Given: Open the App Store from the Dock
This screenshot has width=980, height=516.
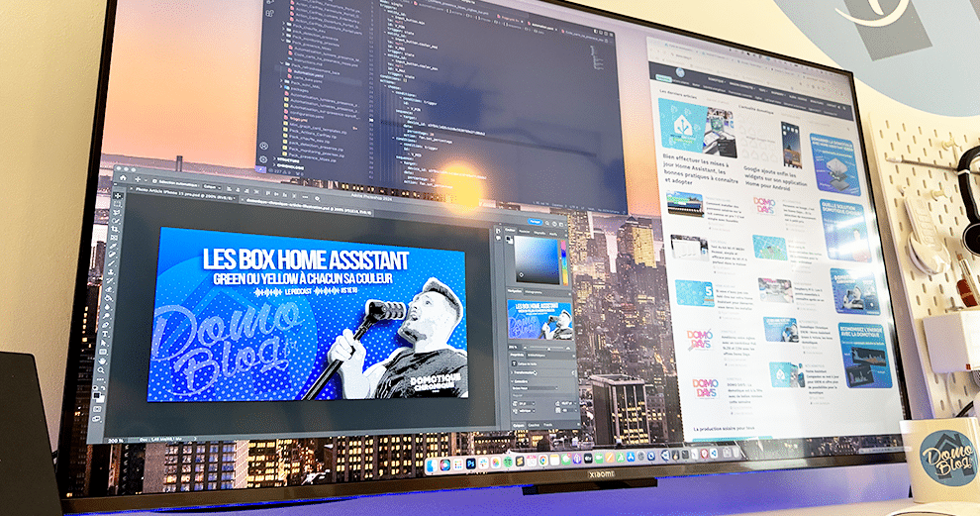Looking at the screenshot, I should click(x=631, y=457).
